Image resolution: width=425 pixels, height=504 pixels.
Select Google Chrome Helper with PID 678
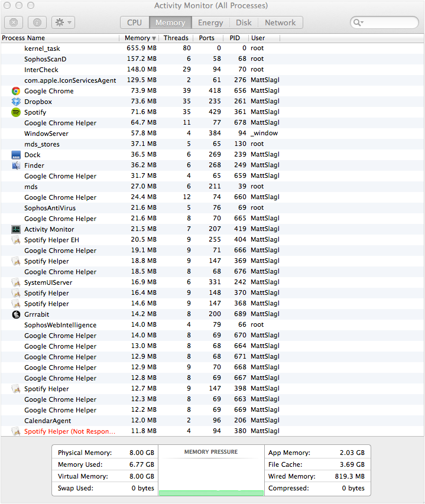212,123
